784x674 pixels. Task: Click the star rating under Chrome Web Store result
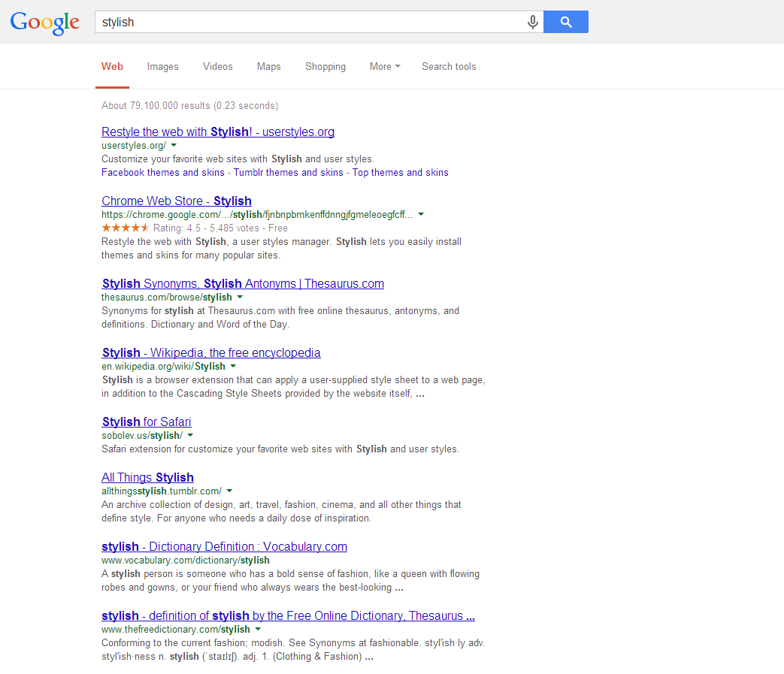point(123,228)
